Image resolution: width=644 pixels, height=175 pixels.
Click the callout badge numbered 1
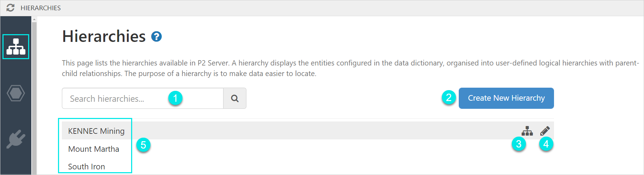(x=175, y=98)
